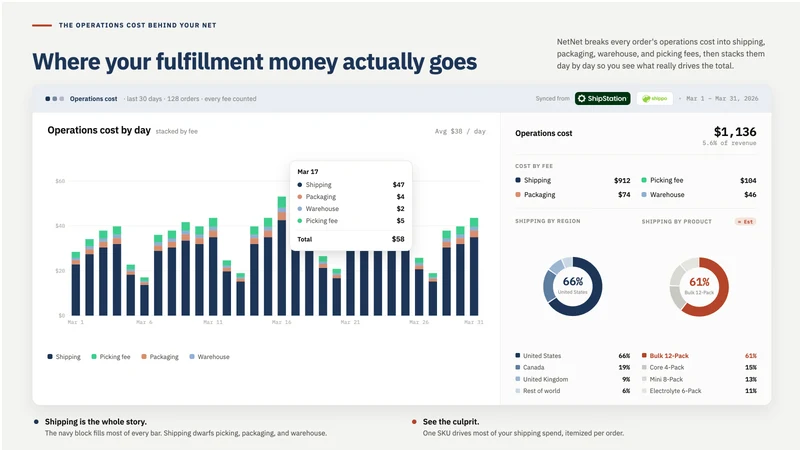Click the Operations cost header label
800x450 pixels.
pyautogui.click(x=93, y=99)
